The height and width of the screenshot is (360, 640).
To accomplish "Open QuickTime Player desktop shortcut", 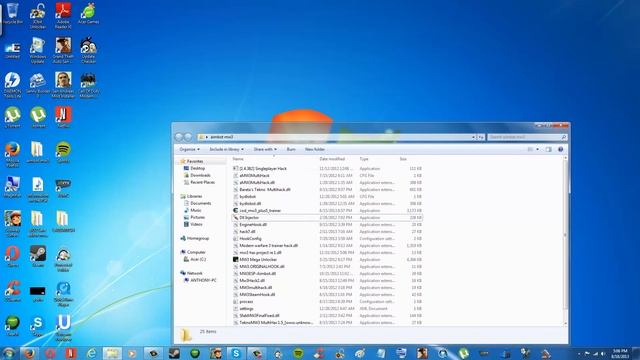I will 63,294.
